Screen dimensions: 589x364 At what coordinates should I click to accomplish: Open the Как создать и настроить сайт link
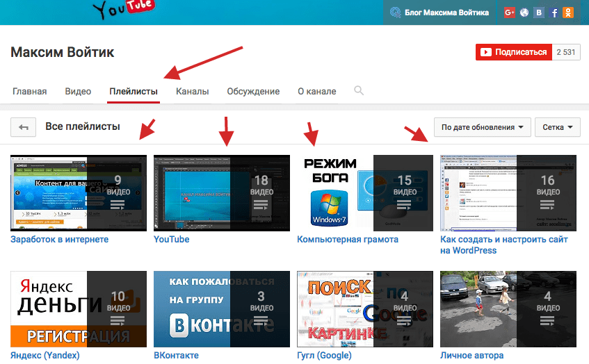tap(504, 240)
